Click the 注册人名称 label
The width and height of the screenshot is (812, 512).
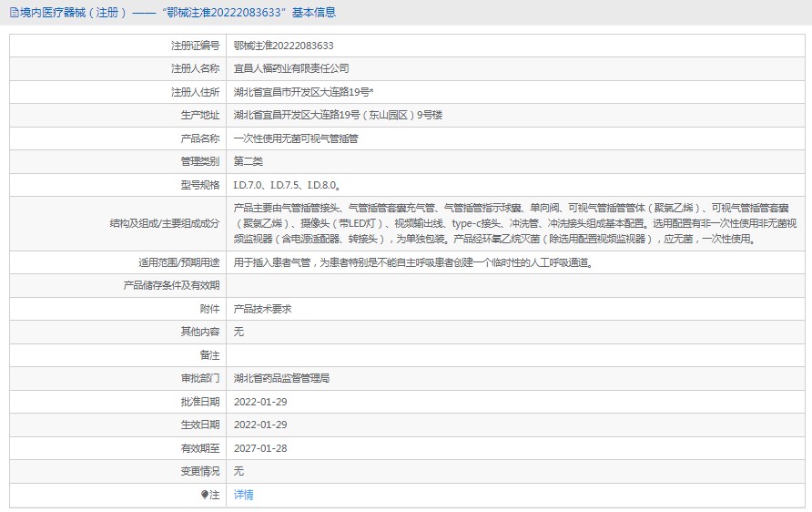(x=195, y=68)
